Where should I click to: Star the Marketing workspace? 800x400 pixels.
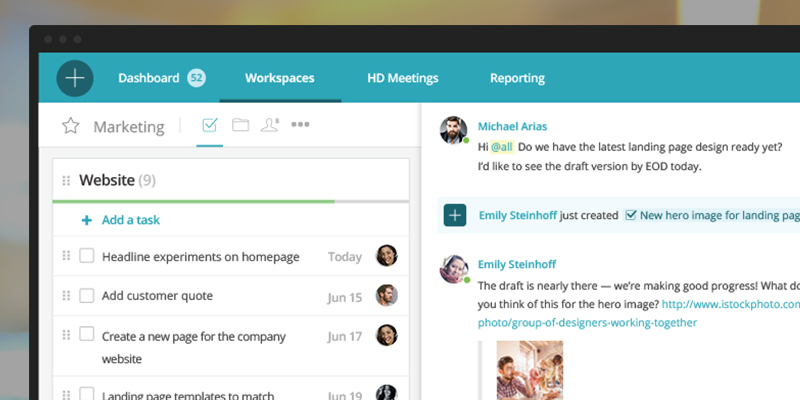tap(70, 126)
